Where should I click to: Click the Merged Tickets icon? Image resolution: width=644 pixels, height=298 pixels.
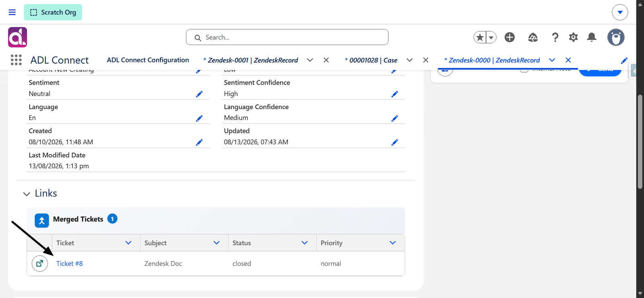point(42,220)
